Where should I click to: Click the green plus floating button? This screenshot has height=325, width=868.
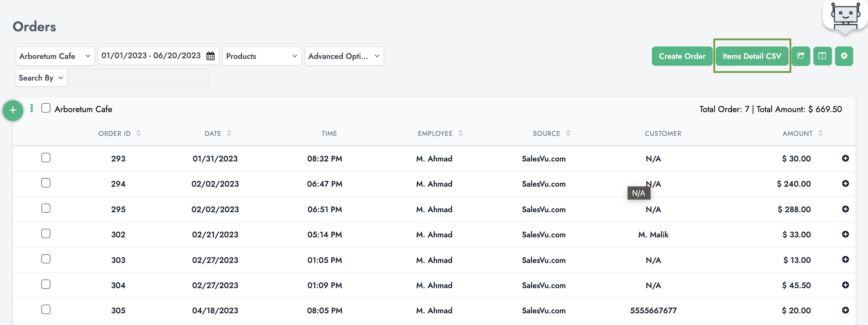point(13,110)
